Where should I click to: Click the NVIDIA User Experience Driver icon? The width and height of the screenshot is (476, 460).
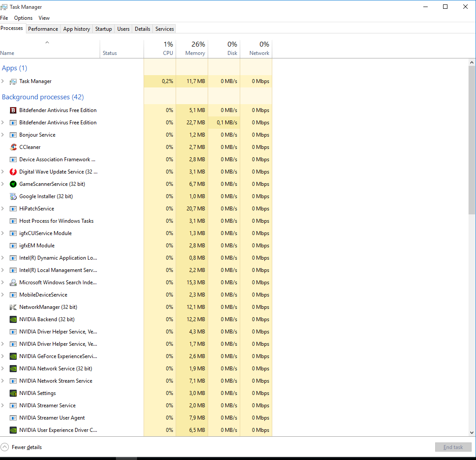(13, 430)
